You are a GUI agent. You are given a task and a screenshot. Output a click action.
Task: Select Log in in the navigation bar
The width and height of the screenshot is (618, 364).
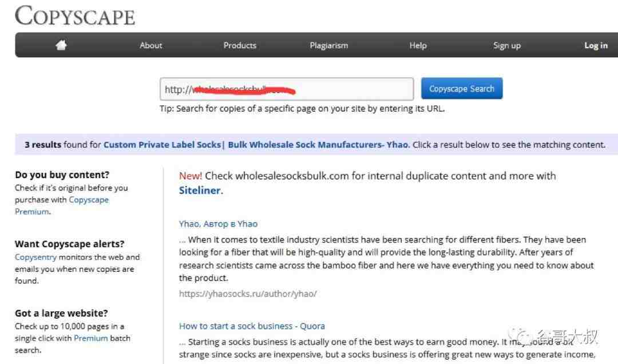tap(596, 45)
